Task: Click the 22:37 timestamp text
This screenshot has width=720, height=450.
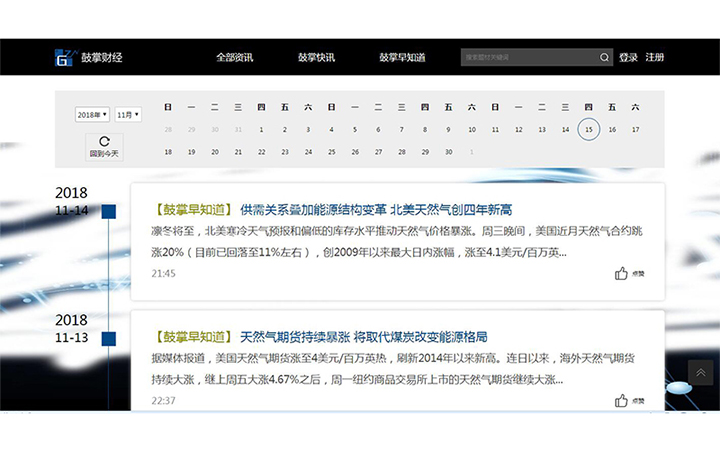Action: pyautogui.click(x=163, y=400)
